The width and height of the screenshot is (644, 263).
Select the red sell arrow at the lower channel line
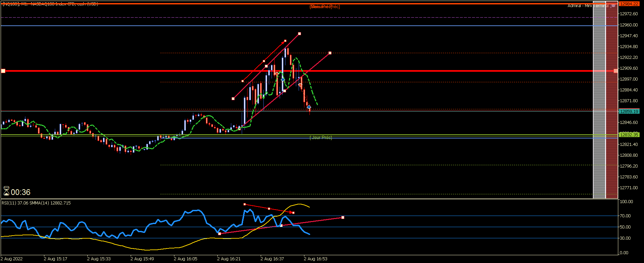300,85
